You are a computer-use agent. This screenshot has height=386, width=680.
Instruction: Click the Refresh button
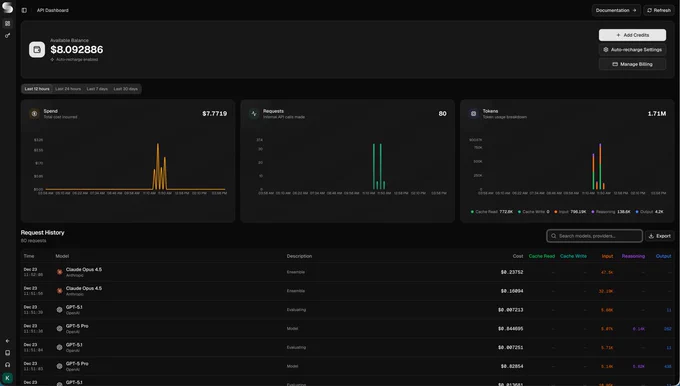tap(659, 10)
